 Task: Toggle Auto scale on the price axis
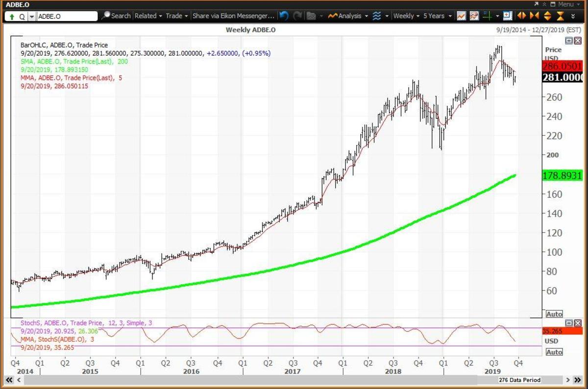554,314
